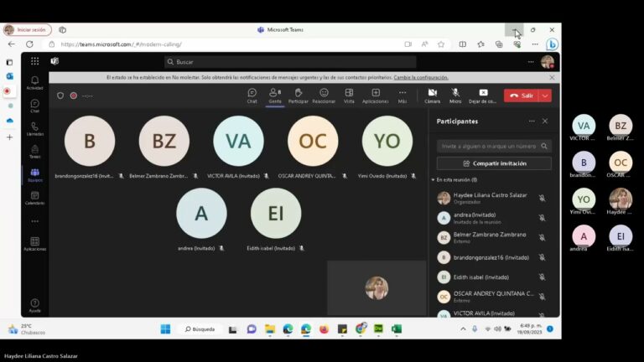Open Chat in the Teams left sidebar
This screenshot has width=644, height=362.
tap(35, 106)
